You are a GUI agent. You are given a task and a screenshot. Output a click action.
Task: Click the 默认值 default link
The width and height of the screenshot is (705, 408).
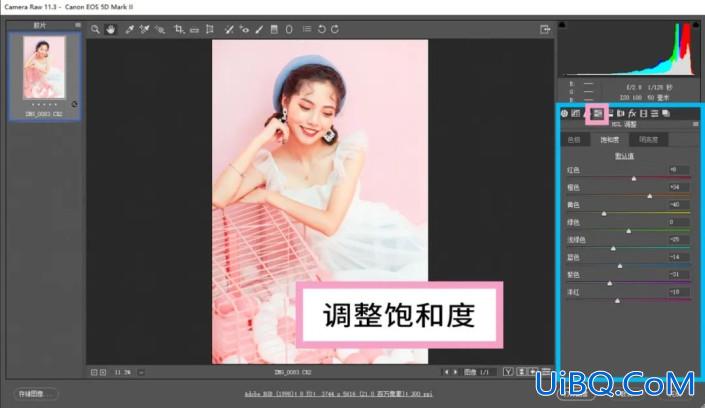[625, 156]
